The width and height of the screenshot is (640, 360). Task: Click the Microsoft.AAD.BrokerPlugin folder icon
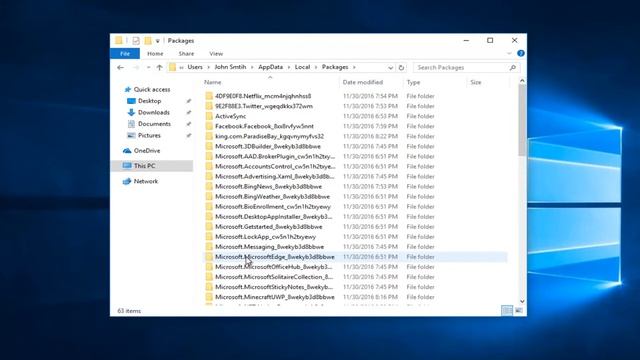pyautogui.click(x=209, y=156)
